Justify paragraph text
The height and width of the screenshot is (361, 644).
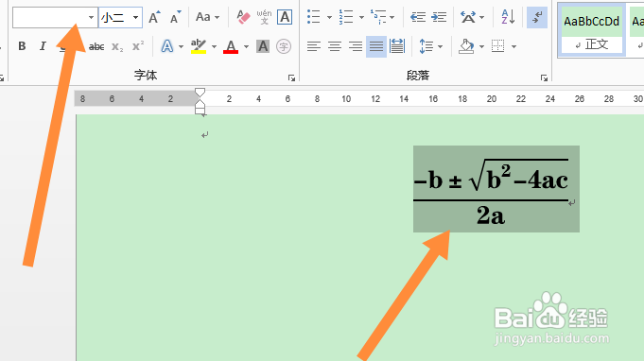coord(375,46)
